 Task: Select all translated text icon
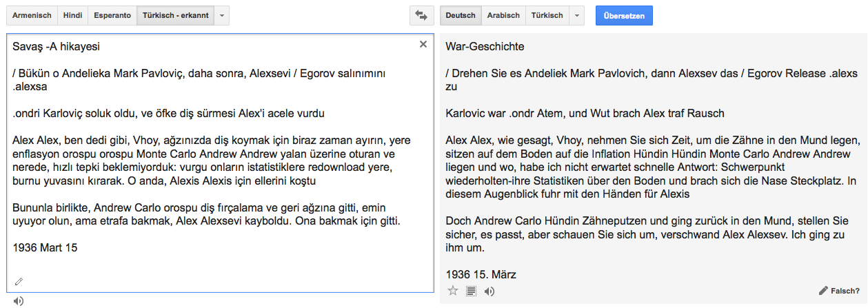pos(471,291)
